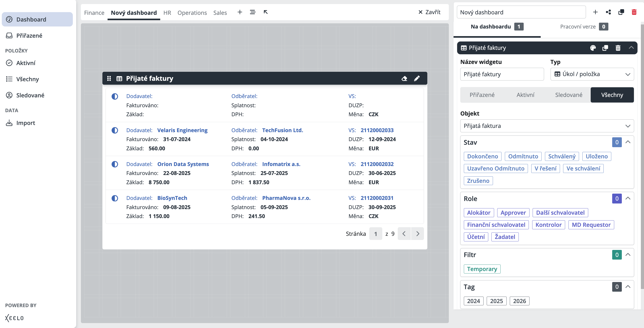
Task: Toggle the 2025 tag chip
Action: [x=496, y=301]
